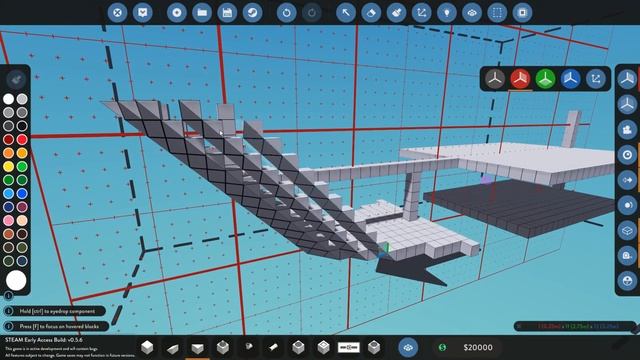Click the large white current color circle
Screen dimensions: 640x360
pos(16,281)
